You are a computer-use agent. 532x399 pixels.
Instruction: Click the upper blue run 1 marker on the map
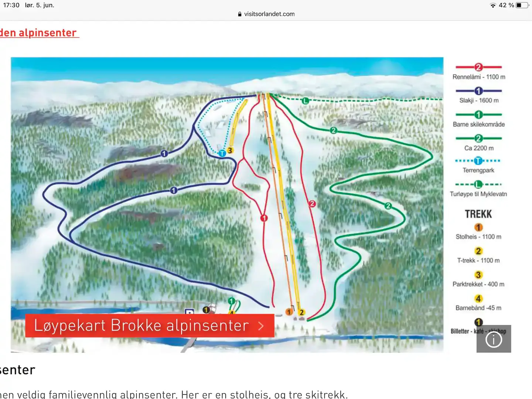(164, 153)
